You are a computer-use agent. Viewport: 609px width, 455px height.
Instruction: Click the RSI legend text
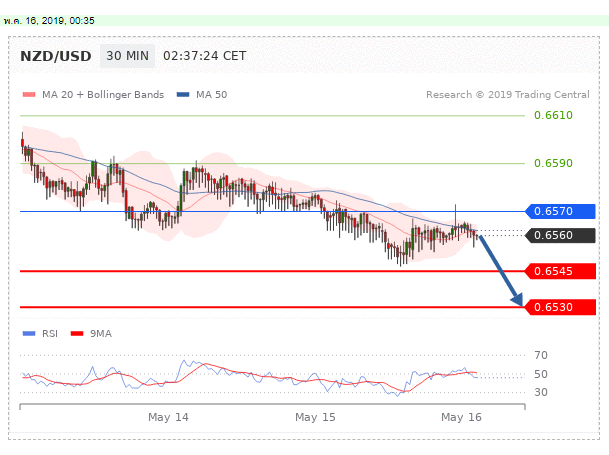pyautogui.click(x=50, y=334)
